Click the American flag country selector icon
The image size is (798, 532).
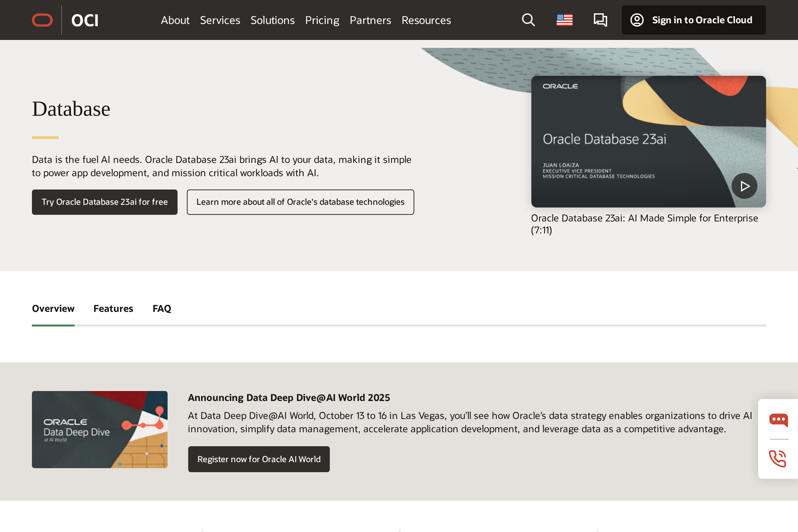(x=564, y=20)
